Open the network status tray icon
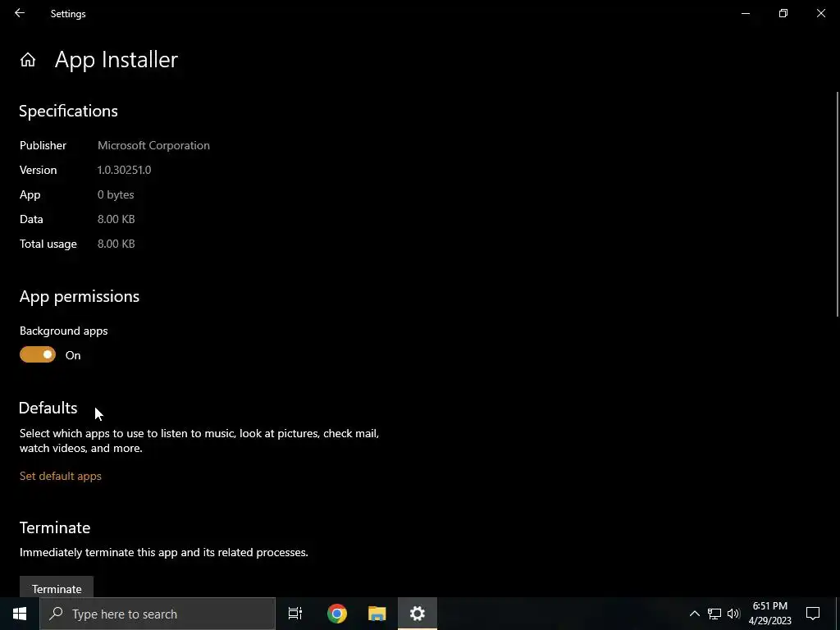The image size is (840, 630). click(714, 614)
